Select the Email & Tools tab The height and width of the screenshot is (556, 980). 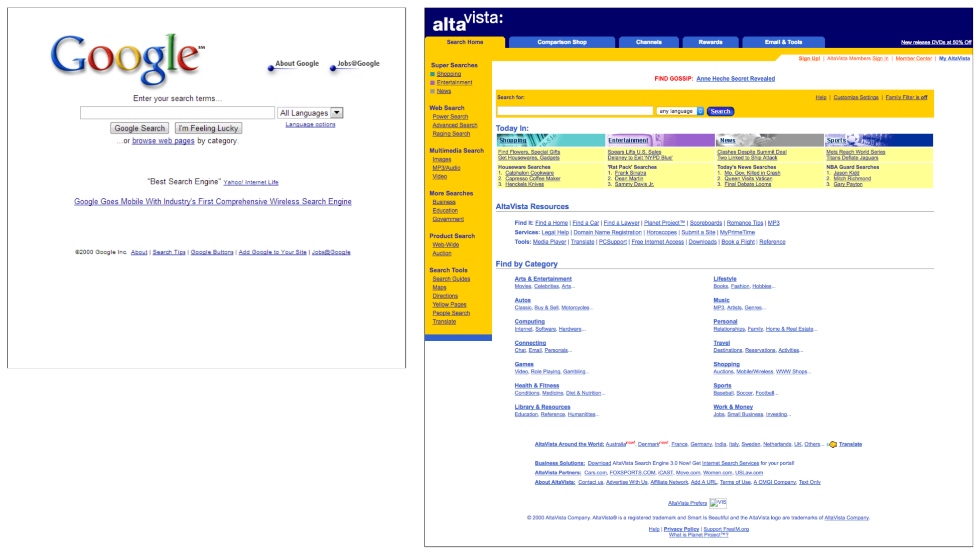783,42
